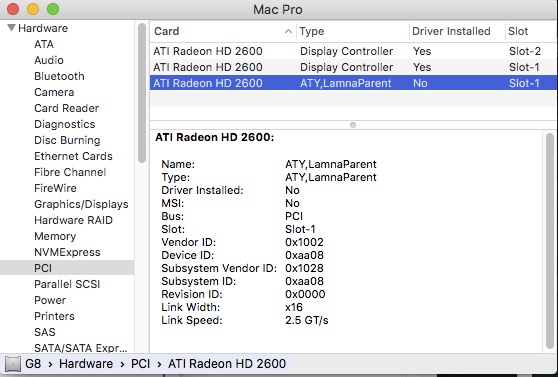Click the 'No' driver installed cell
The image size is (558, 377).
click(420, 83)
